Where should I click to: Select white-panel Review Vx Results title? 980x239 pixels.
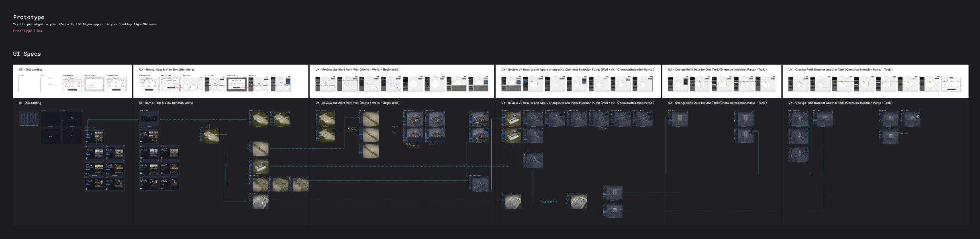[577, 69]
